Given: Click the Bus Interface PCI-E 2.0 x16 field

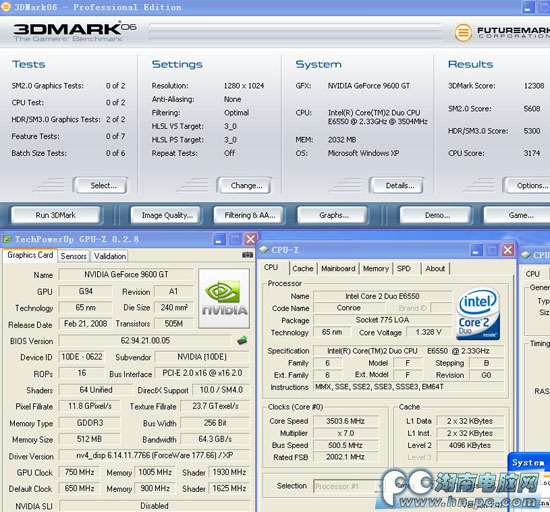Looking at the screenshot, I should [202, 373].
